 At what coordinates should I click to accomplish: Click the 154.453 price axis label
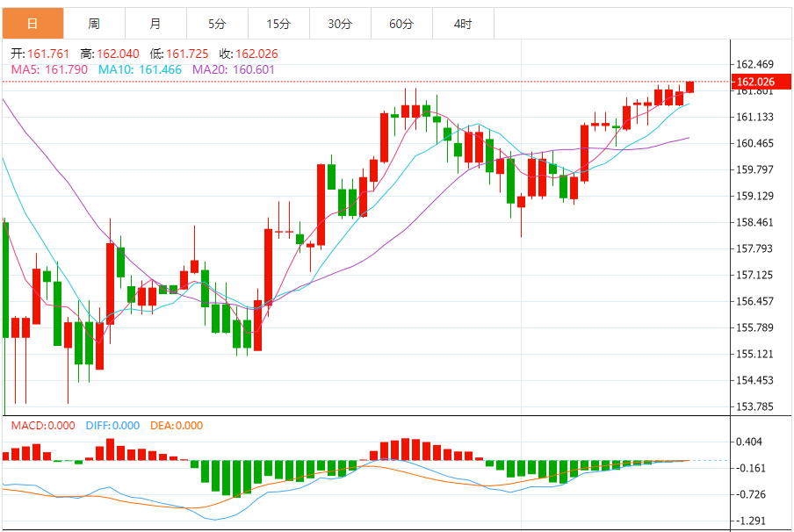pos(754,380)
